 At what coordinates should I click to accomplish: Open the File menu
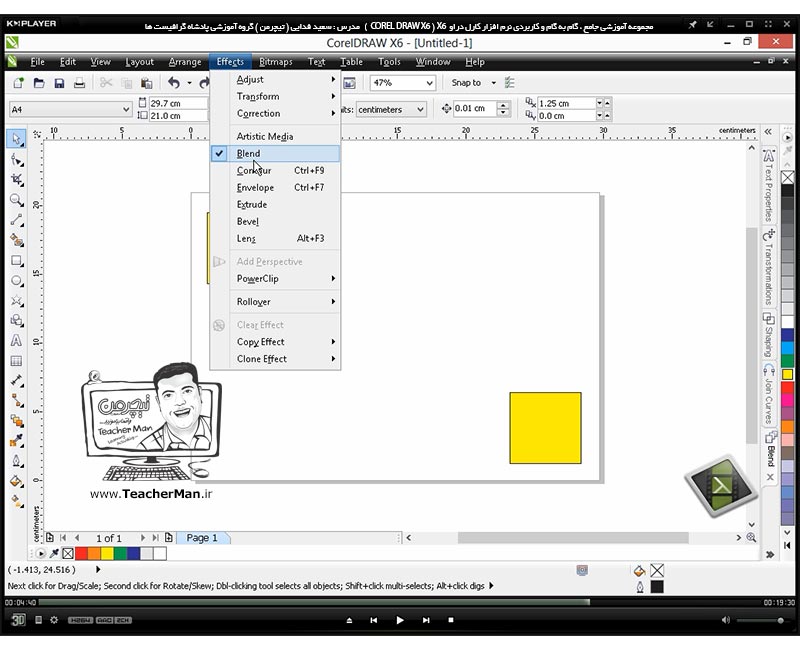coord(37,62)
